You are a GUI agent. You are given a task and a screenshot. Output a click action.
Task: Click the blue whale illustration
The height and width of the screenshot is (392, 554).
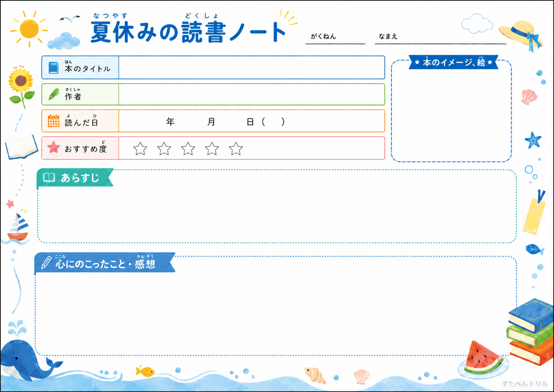coord(28,360)
